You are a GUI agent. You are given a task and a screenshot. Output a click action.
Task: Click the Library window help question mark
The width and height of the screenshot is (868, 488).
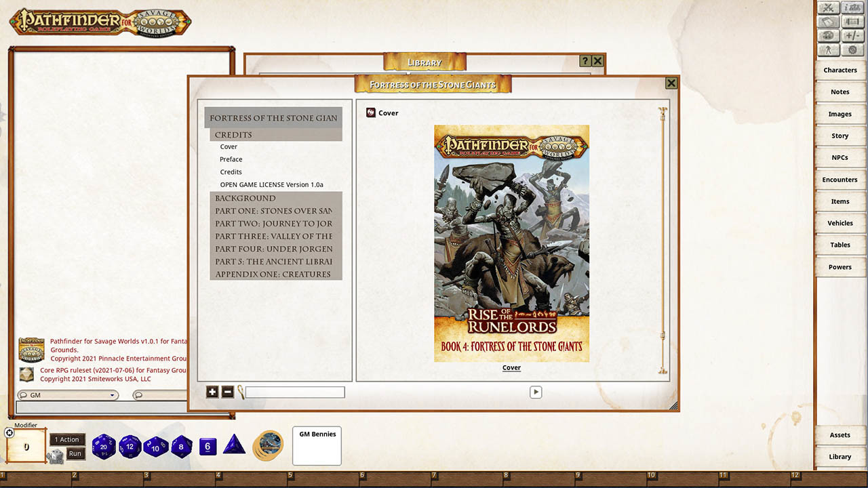click(x=585, y=61)
